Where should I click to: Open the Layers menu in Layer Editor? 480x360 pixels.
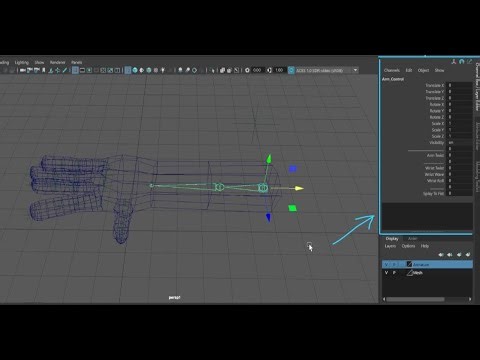(390, 246)
